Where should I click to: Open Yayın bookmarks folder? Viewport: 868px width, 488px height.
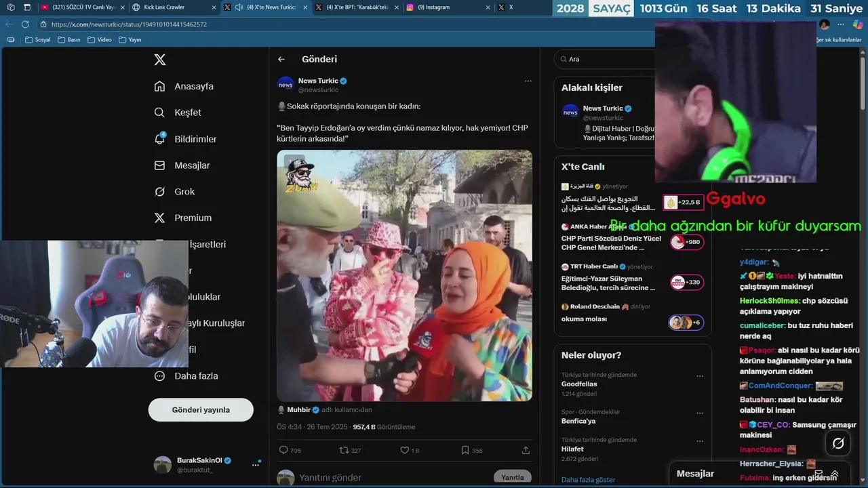pyautogui.click(x=130, y=40)
